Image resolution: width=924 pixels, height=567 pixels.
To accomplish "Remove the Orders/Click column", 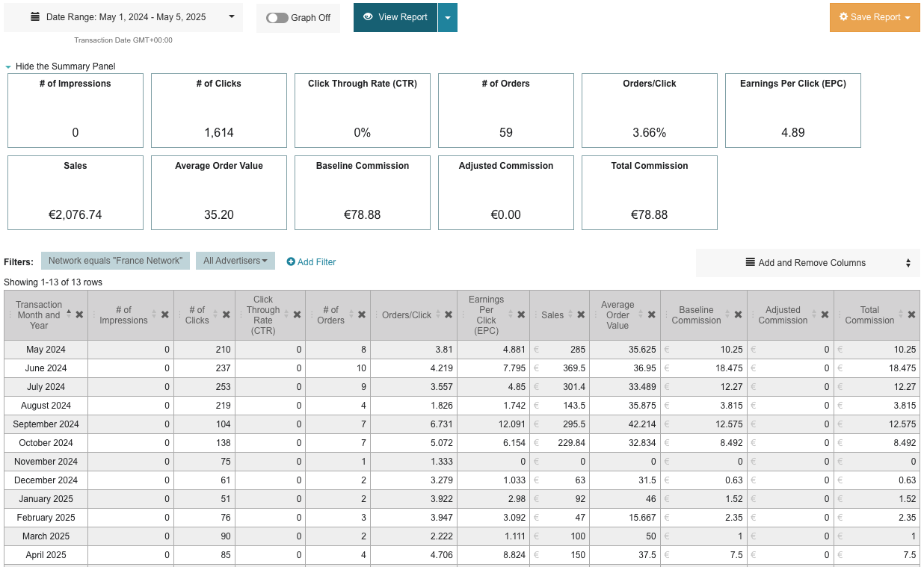I will [449, 315].
